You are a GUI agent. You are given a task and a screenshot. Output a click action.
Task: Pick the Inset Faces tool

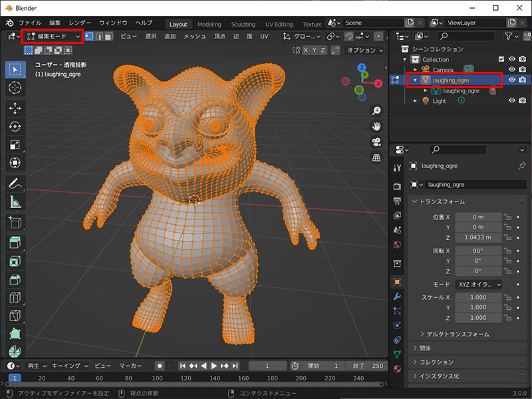[15, 261]
